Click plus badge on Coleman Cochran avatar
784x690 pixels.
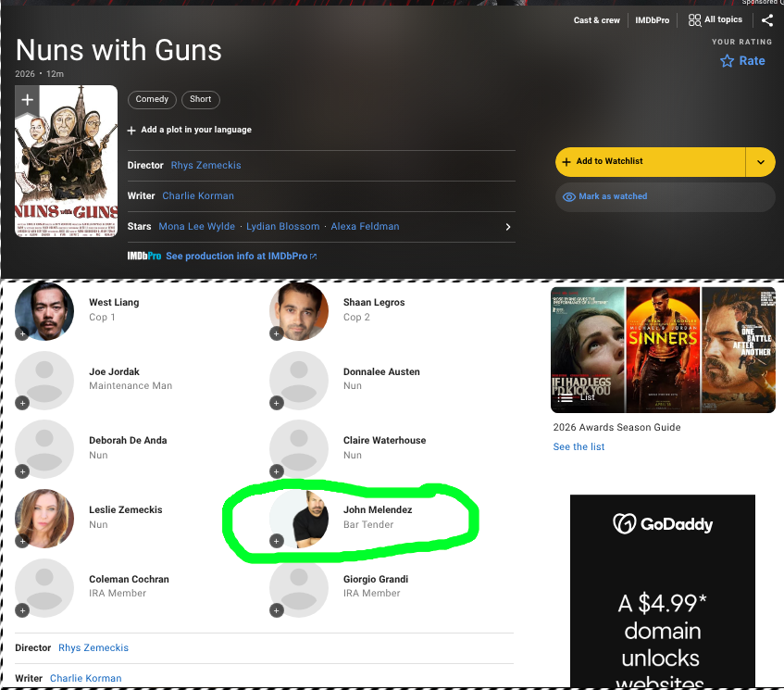tap(22, 610)
